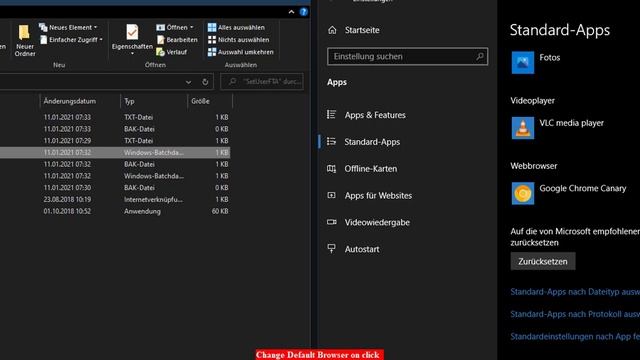This screenshot has height=360, width=640.
Task: Open Standard-Apps nach Protokoll link
Action: 575,314
